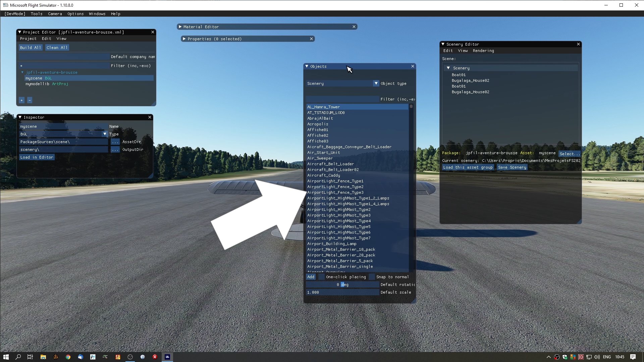Open the Object type dropdown
The image size is (644, 362).
click(376, 83)
